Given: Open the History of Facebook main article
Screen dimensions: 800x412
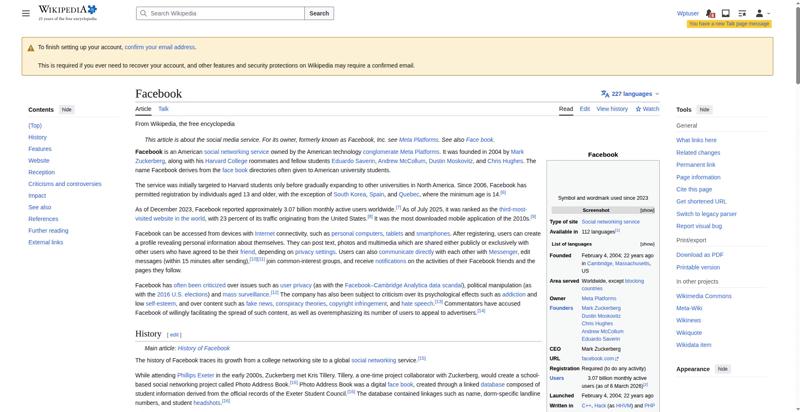Looking at the screenshot, I should coord(204,348).
